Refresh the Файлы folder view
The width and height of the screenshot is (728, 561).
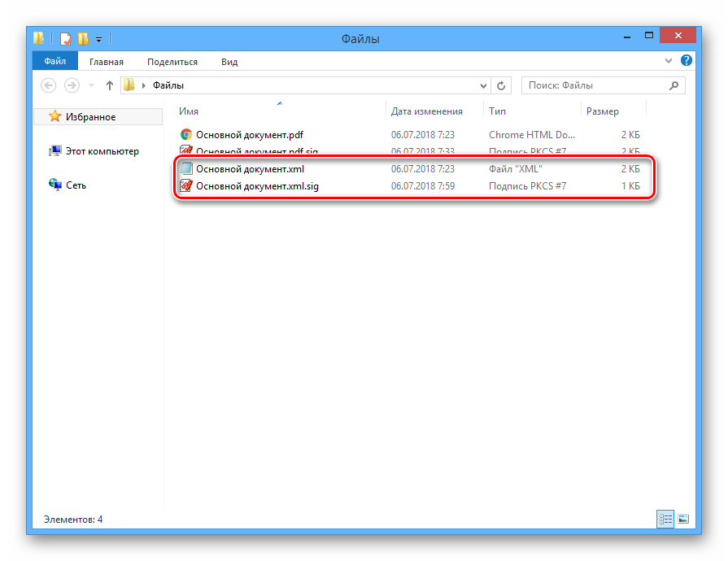502,85
